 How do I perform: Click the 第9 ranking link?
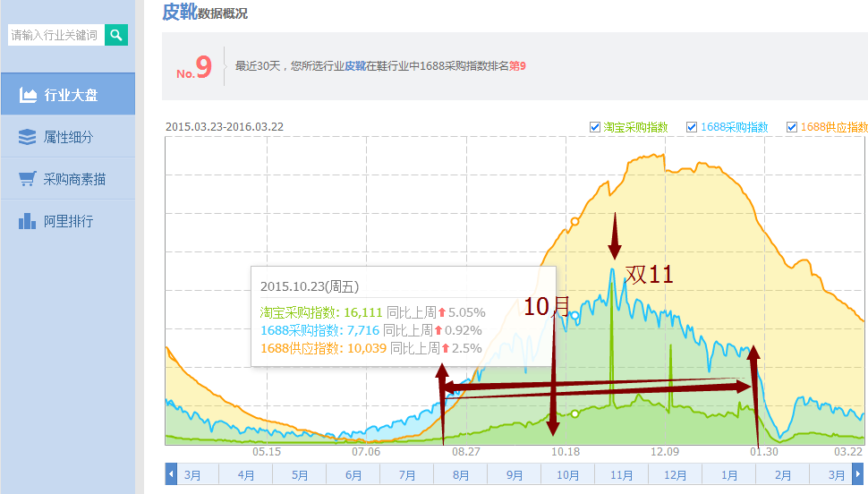coord(517,66)
